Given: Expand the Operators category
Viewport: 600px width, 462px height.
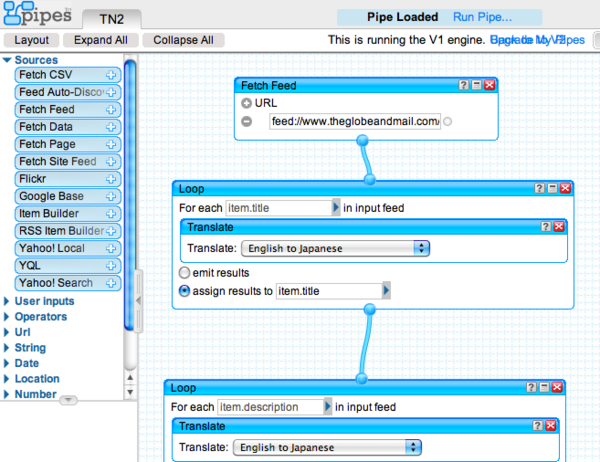Looking at the screenshot, I should pyautogui.click(x=7, y=317).
